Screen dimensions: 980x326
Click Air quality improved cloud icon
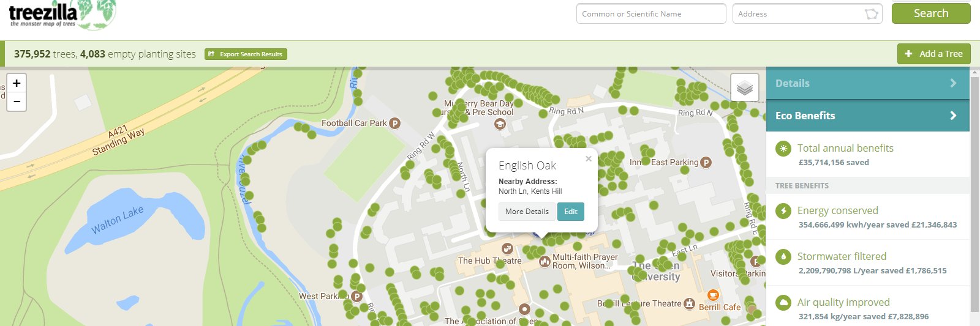click(783, 303)
